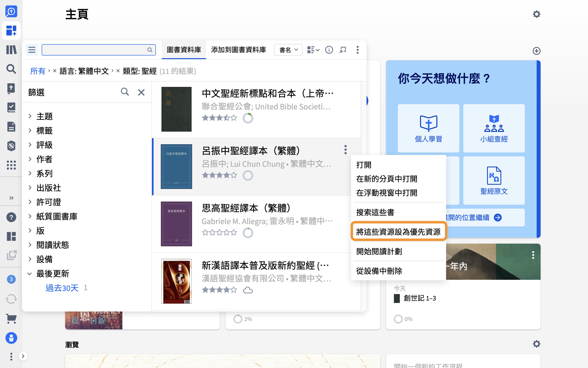Expand the 主題 filter group
Viewport: 588px width, 368px height.
[x=30, y=116]
